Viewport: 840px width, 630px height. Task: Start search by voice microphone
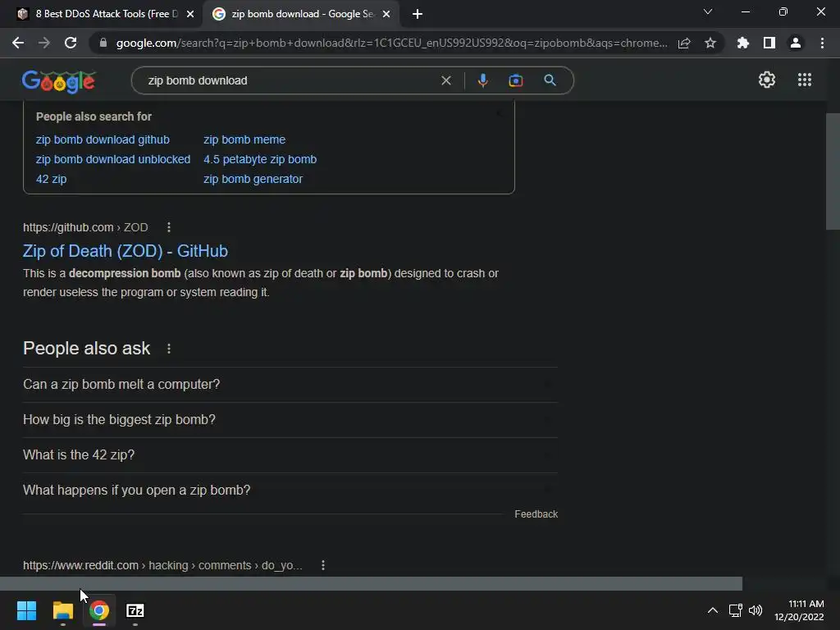[x=482, y=80]
